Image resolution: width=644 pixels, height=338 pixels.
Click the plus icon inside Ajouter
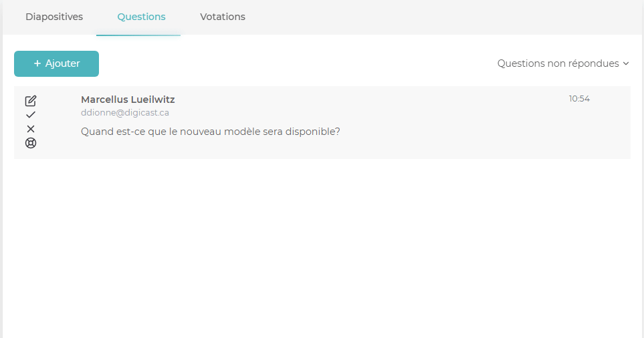[37, 63]
